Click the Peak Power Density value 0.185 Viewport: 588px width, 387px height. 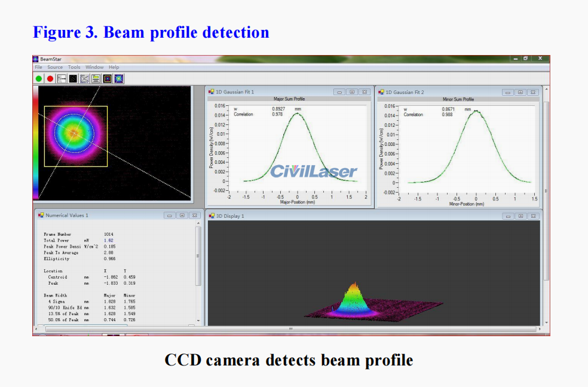point(110,246)
